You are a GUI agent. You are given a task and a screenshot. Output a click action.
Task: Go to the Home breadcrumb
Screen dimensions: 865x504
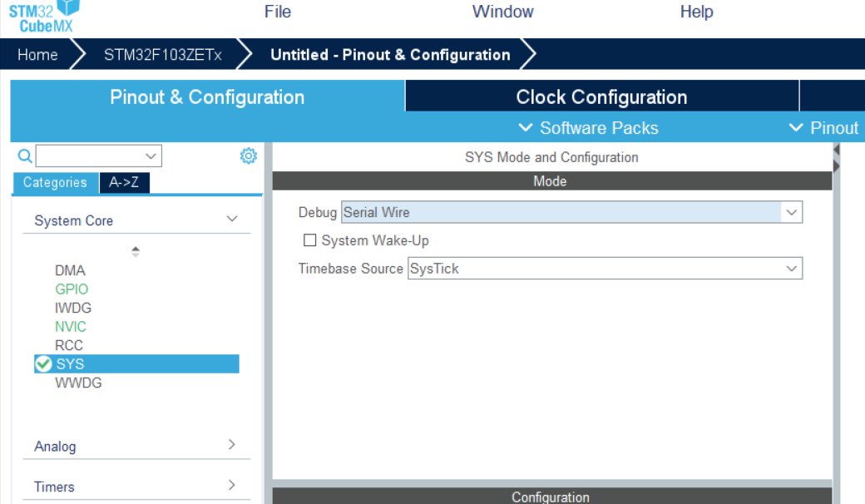tap(37, 55)
